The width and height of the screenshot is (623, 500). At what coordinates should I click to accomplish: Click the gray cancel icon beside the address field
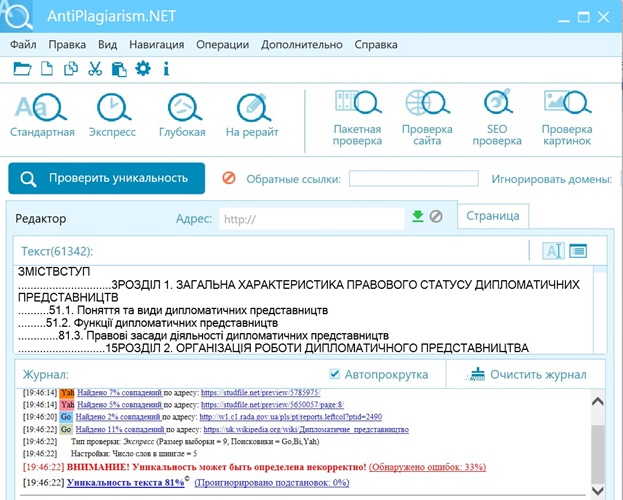click(x=436, y=217)
